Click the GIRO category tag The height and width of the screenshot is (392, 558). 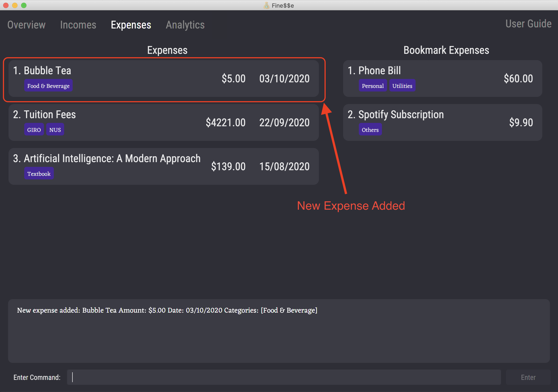[x=34, y=130]
